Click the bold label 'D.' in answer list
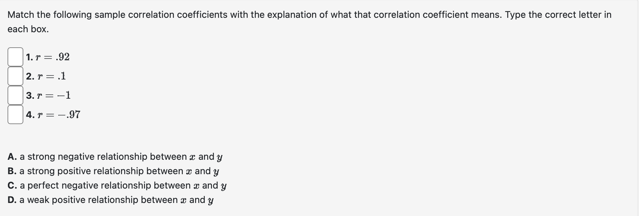The width and height of the screenshot is (644, 216). 11,200
